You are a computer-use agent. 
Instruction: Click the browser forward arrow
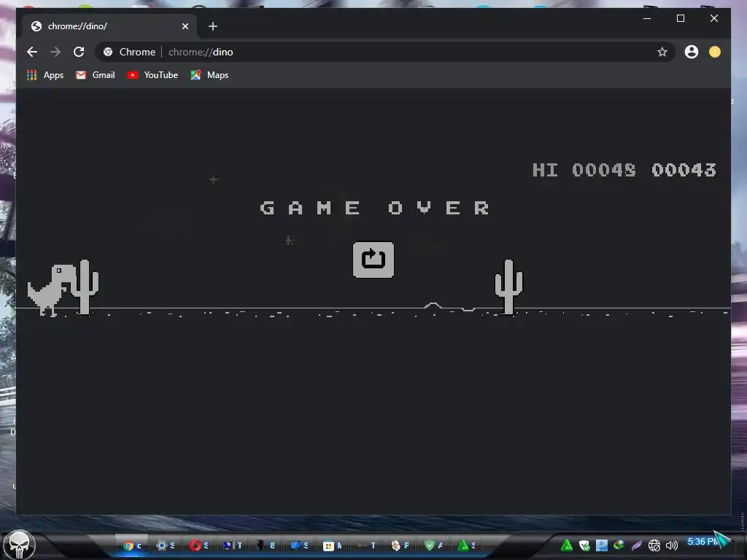pyautogui.click(x=55, y=52)
